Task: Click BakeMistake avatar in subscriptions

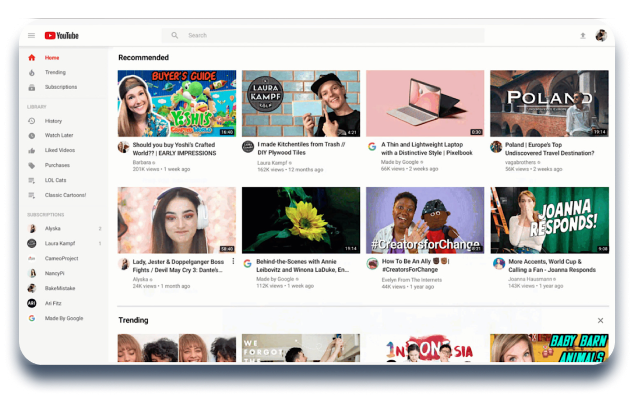Action: click(32, 288)
